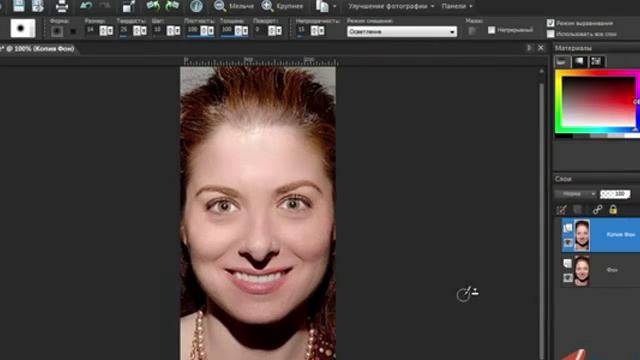The height and width of the screenshot is (360, 640).
Task: Switch to the Rainbow tab in Materials palette
Action: (579, 62)
